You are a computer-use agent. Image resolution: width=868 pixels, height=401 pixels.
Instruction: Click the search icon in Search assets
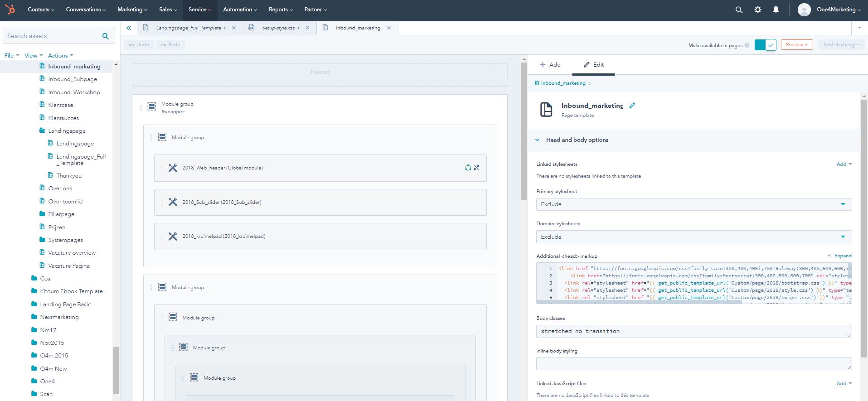point(106,36)
